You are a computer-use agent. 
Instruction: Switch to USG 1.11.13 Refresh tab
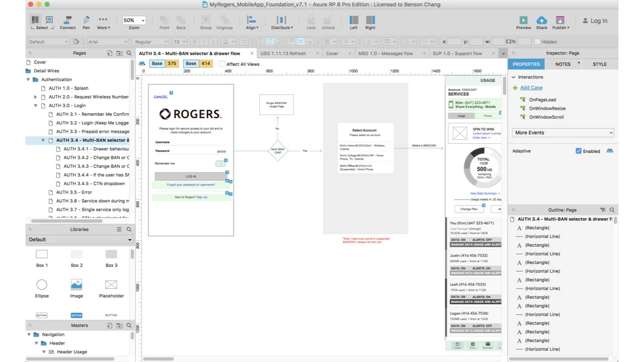(x=283, y=53)
